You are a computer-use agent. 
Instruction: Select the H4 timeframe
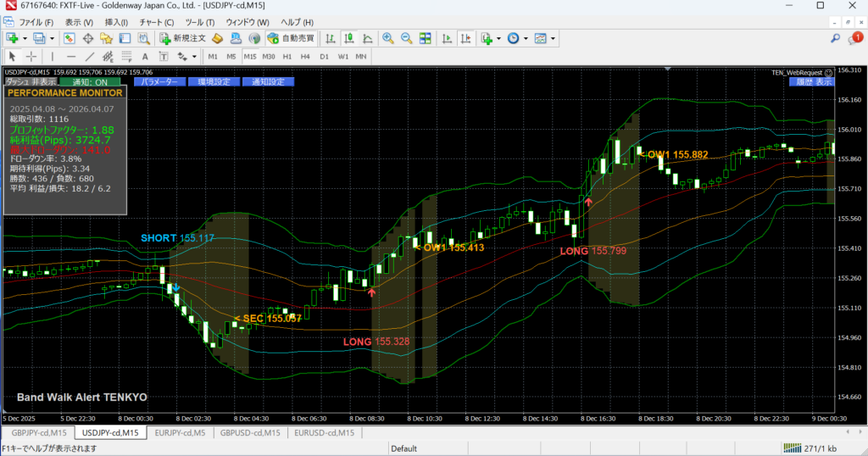click(305, 56)
